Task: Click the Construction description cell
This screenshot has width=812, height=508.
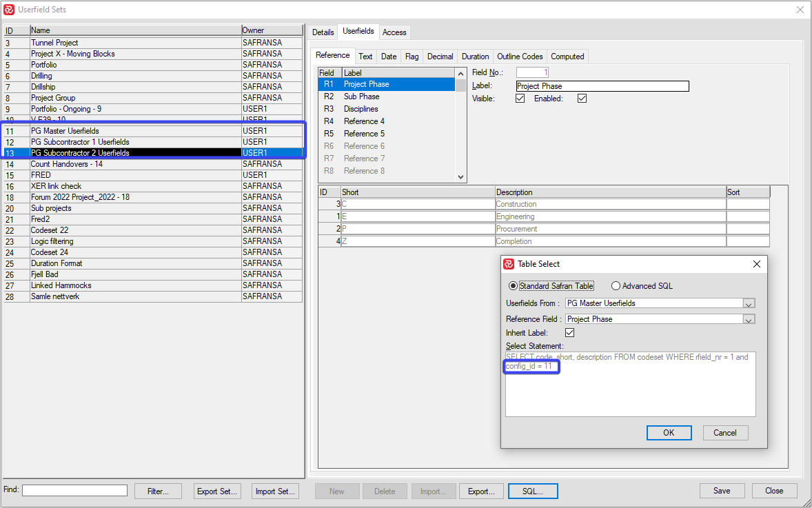Action: point(611,205)
